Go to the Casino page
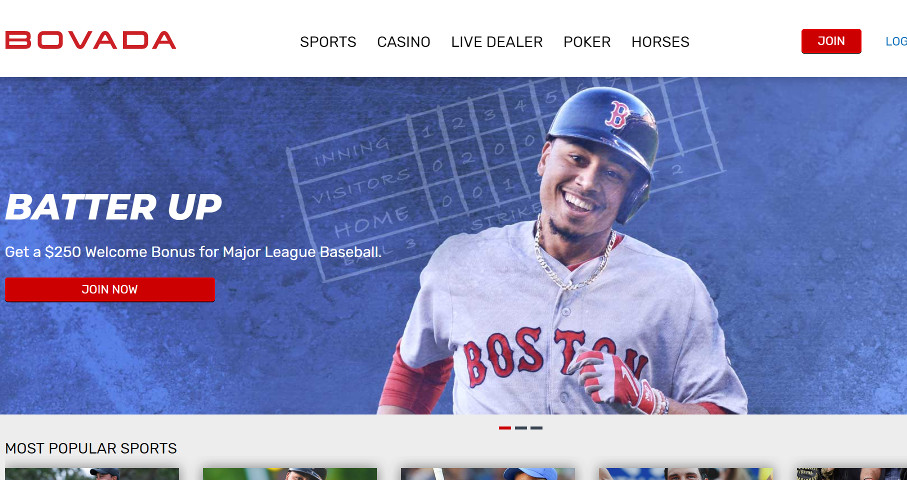The width and height of the screenshot is (907, 480). coord(404,42)
